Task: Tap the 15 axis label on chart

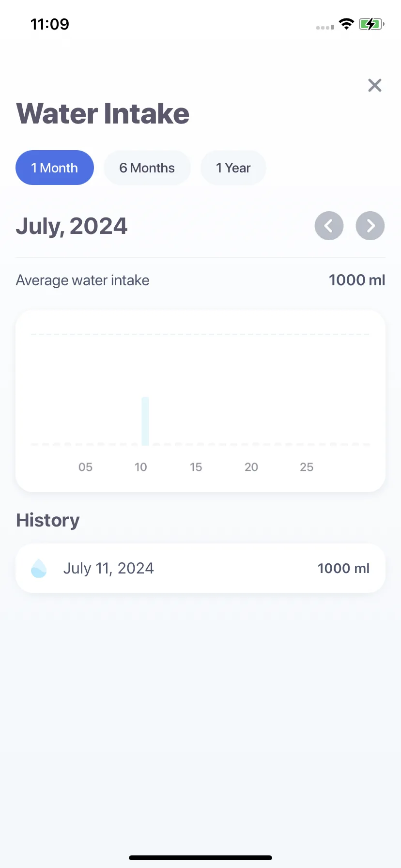Action: pos(196,467)
